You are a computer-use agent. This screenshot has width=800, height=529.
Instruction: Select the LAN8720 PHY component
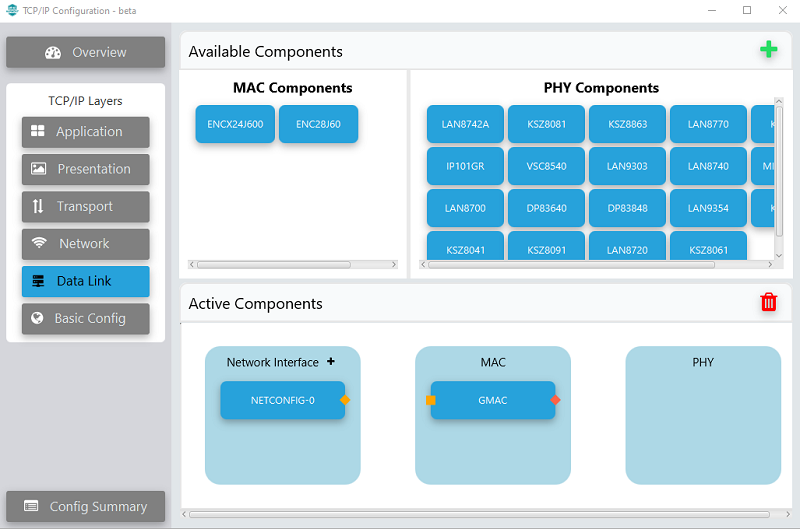click(628, 246)
